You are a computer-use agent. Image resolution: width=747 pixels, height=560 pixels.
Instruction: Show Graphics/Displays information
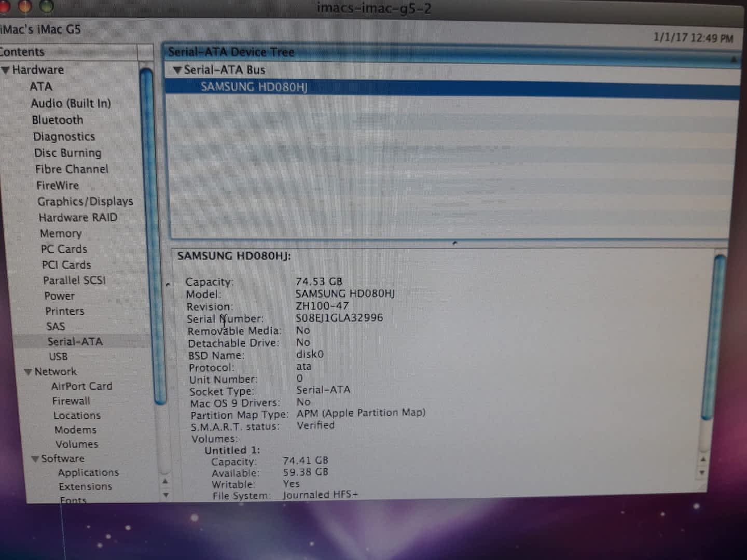click(x=85, y=201)
